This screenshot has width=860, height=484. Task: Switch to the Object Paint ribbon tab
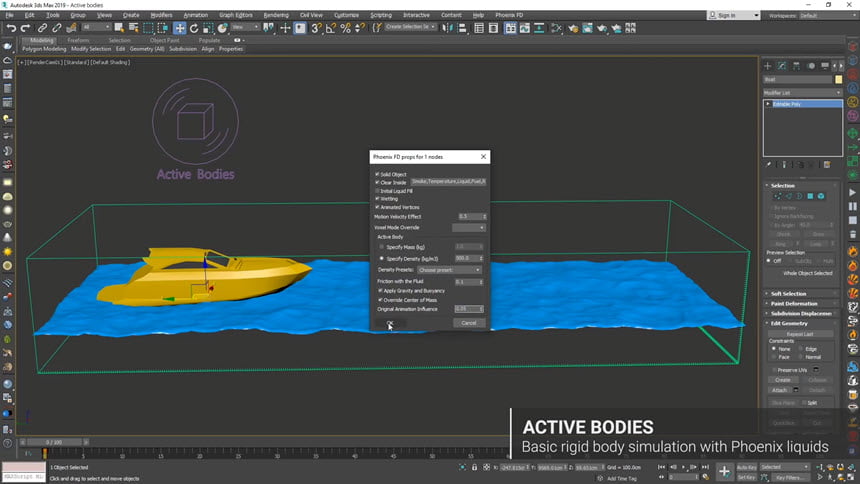click(165, 40)
